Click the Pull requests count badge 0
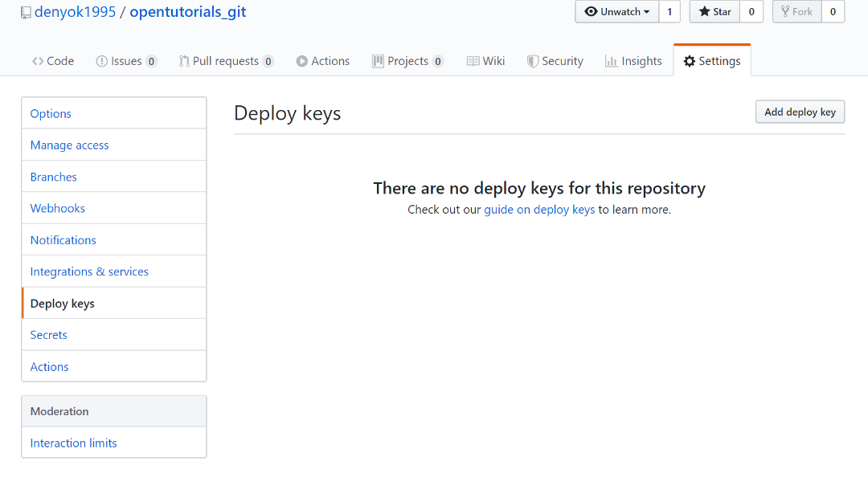Viewport: 868px width, 498px height. 268,61
